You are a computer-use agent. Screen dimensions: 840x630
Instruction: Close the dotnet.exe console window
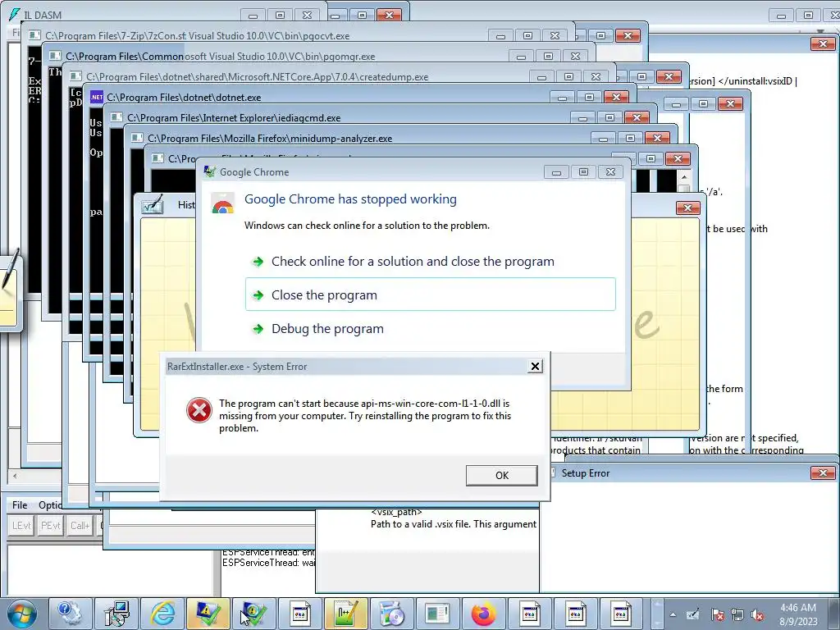click(616, 97)
